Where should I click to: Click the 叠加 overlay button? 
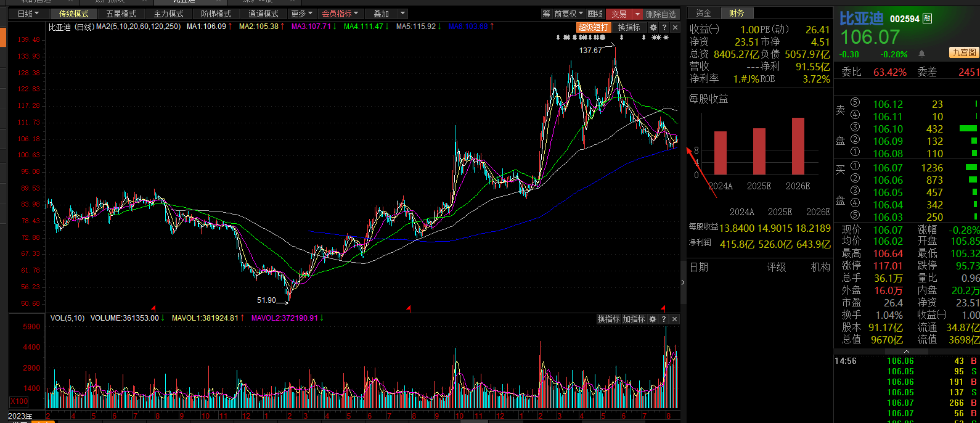pos(382,14)
